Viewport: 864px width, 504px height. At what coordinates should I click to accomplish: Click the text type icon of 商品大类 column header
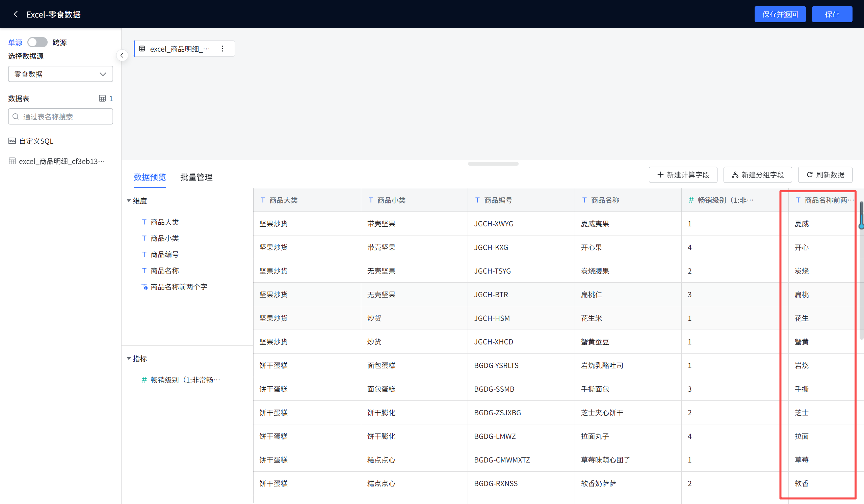(x=263, y=200)
